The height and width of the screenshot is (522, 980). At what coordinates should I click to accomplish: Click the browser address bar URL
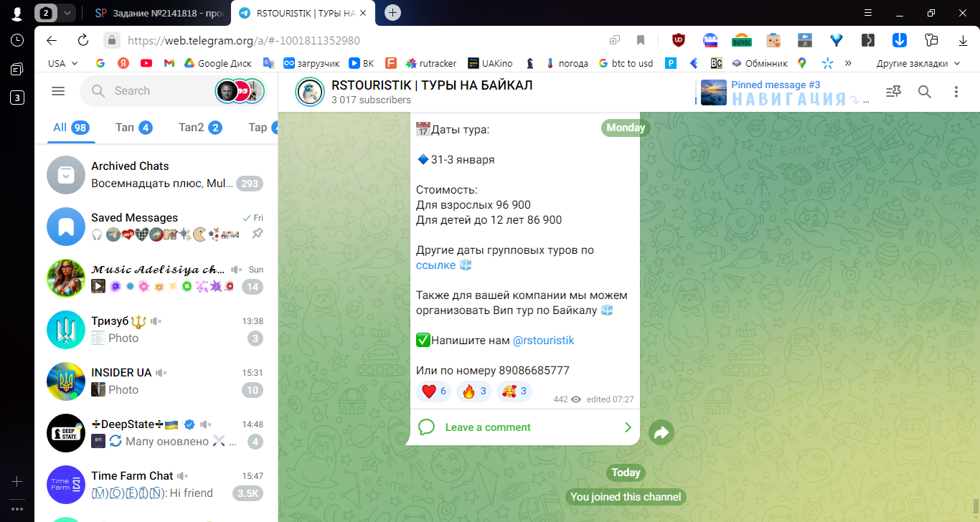point(244,41)
